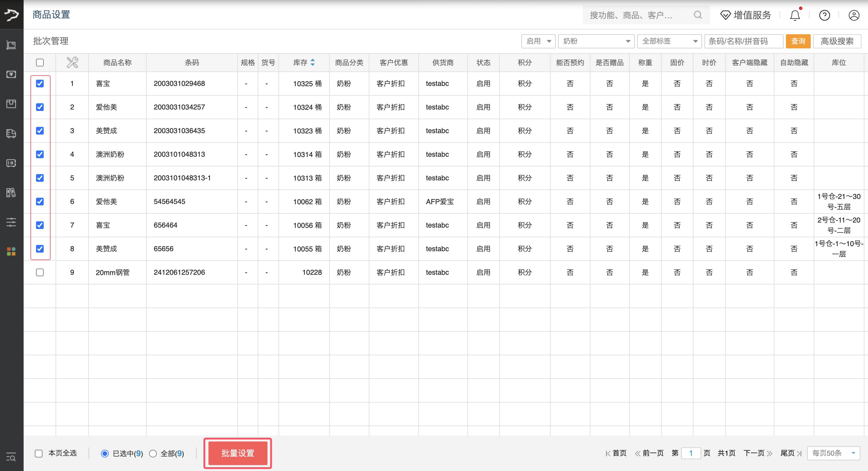Image resolution: width=868 pixels, height=471 pixels.
Task: Open the help question mark icon
Action: coord(825,15)
